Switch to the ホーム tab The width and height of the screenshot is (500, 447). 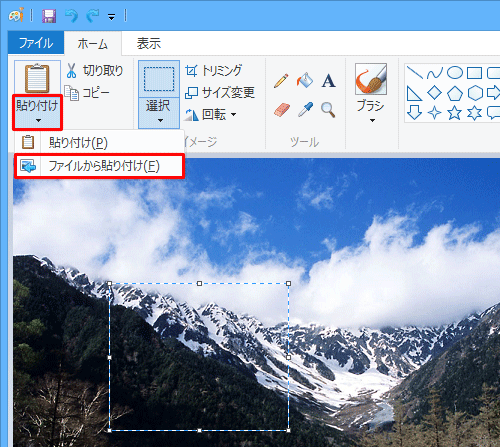point(93,43)
